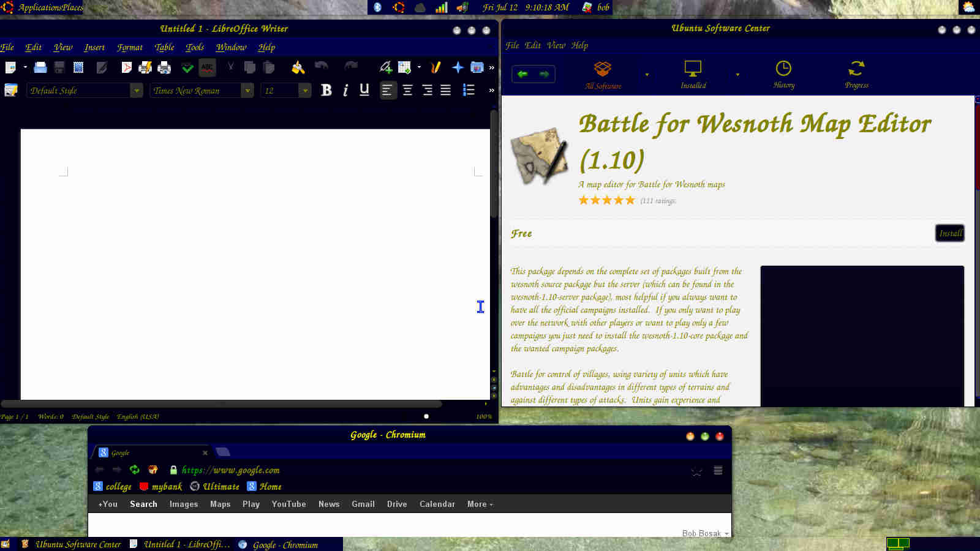The height and width of the screenshot is (551, 980).
Task: Open the Times New Roman font dropdown
Action: pos(247,91)
